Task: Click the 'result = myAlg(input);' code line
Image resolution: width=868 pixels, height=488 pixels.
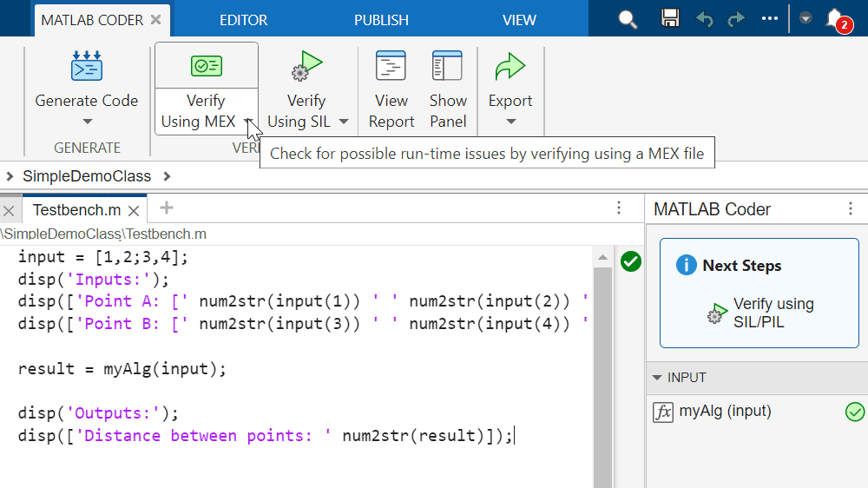Action: tap(122, 369)
